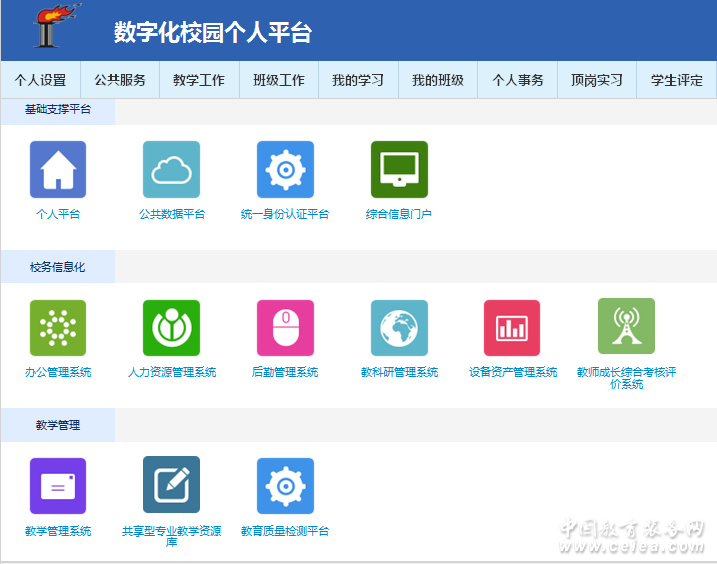
Task: Open the 后勤管理系统 mouse icon
Action: [285, 328]
